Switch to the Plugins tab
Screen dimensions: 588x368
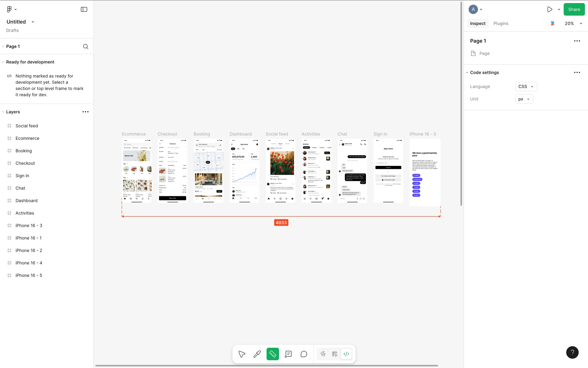click(x=501, y=23)
